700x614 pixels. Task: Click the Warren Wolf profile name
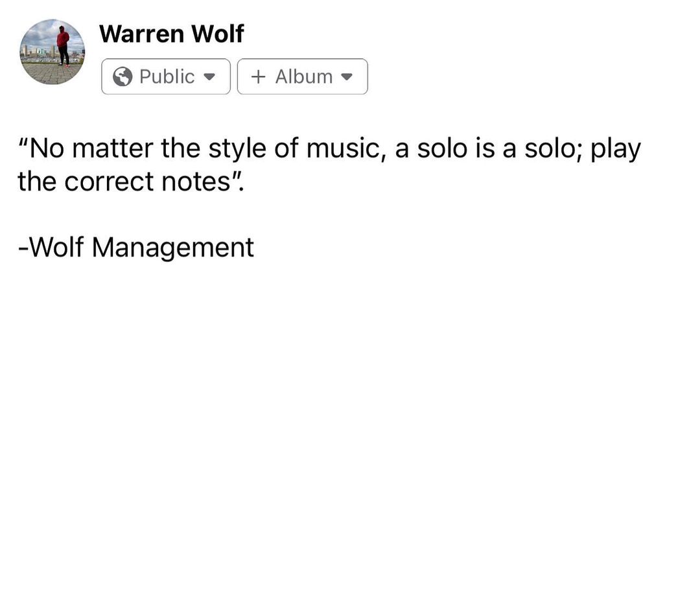[171, 34]
